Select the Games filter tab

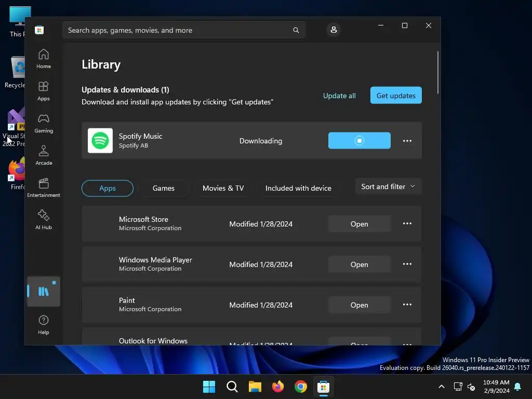click(x=164, y=188)
